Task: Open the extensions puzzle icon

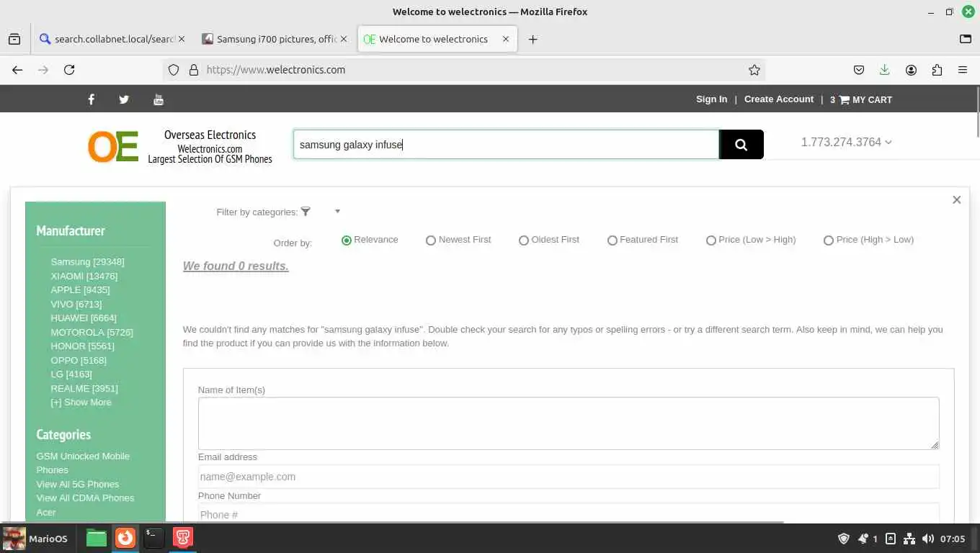Action: 937,70
